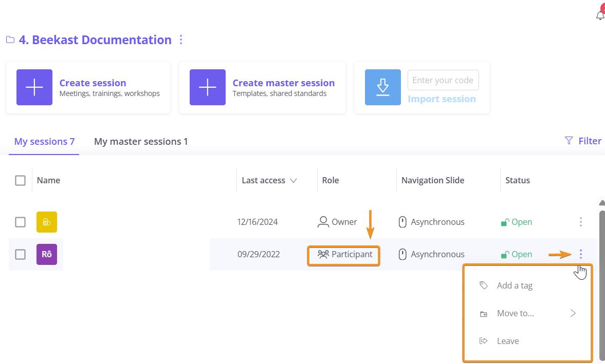Click the Create session link
605x364 pixels.
93,83
